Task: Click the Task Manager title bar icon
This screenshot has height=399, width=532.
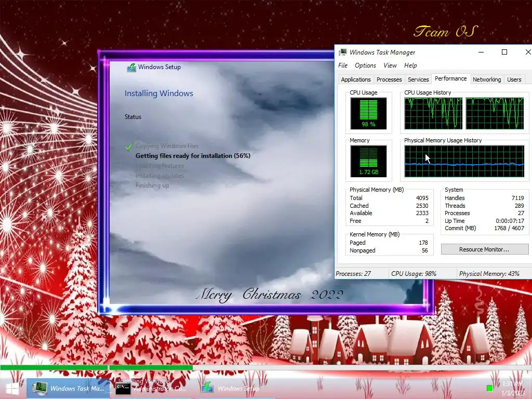Action: tap(343, 52)
